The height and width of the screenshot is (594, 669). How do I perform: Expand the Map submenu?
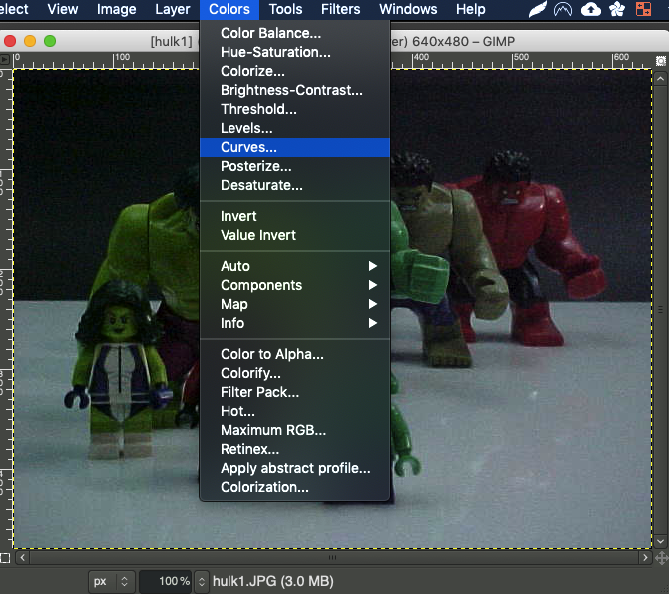click(295, 304)
